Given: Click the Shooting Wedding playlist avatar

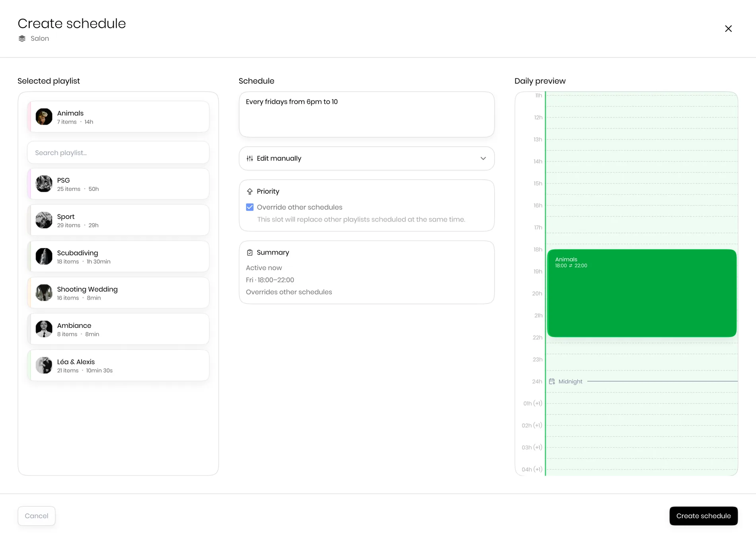Looking at the screenshot, I should click(44, 293).
